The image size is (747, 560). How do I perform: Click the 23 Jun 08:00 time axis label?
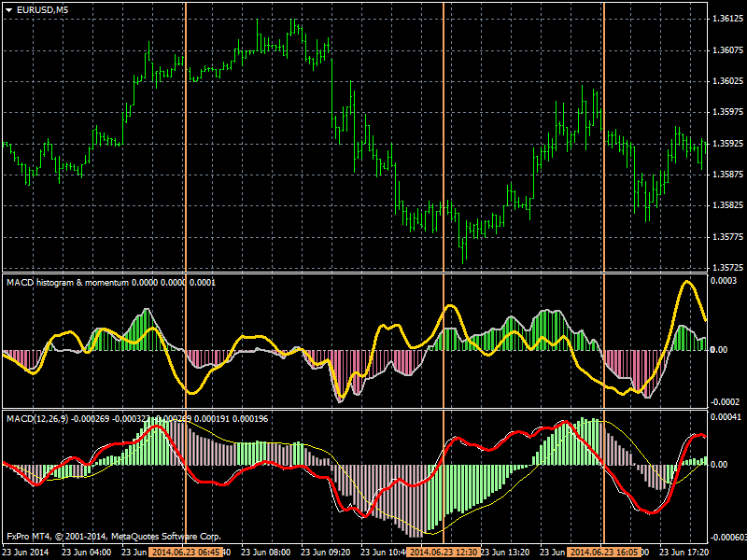coord(265,553)
